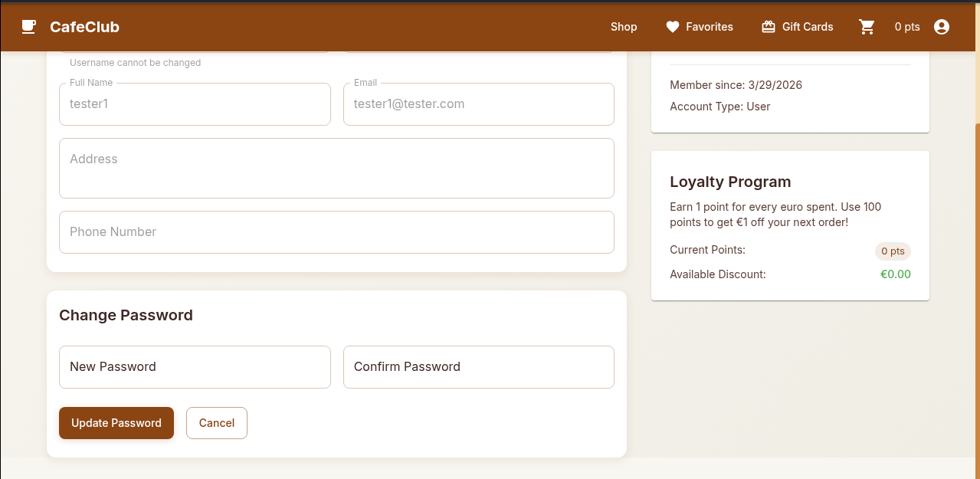Image resolution: width=980 pixels, height=479 pixels.
Task: Click the CafeClub coffee cup logo icon
Action: click(28, 27)
